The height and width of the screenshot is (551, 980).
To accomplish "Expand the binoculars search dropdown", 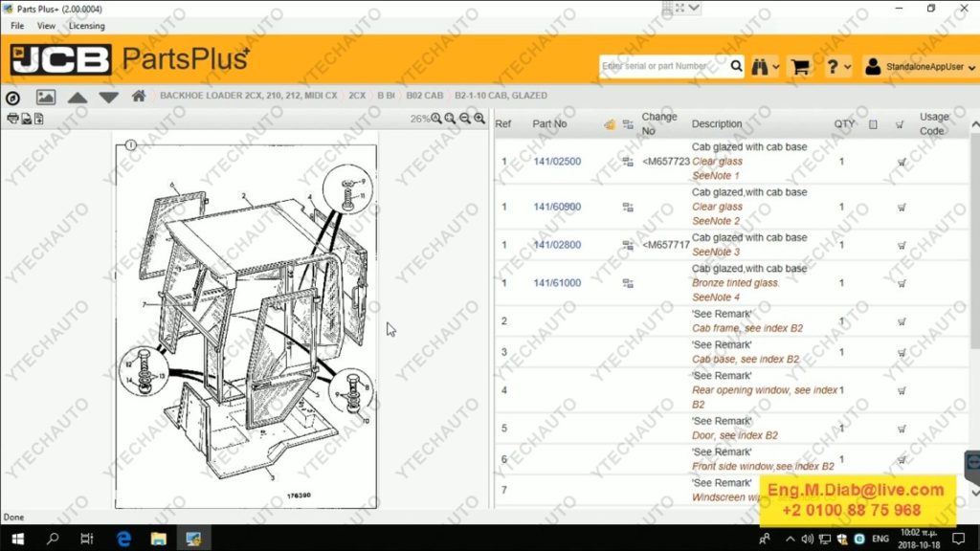I will 766,66.
